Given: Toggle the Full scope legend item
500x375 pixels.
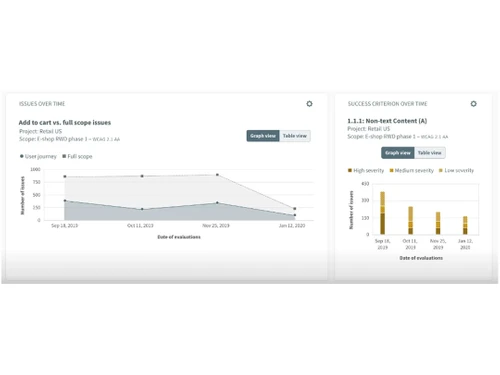Looking at the screenshot, I should tap(77, 156).
